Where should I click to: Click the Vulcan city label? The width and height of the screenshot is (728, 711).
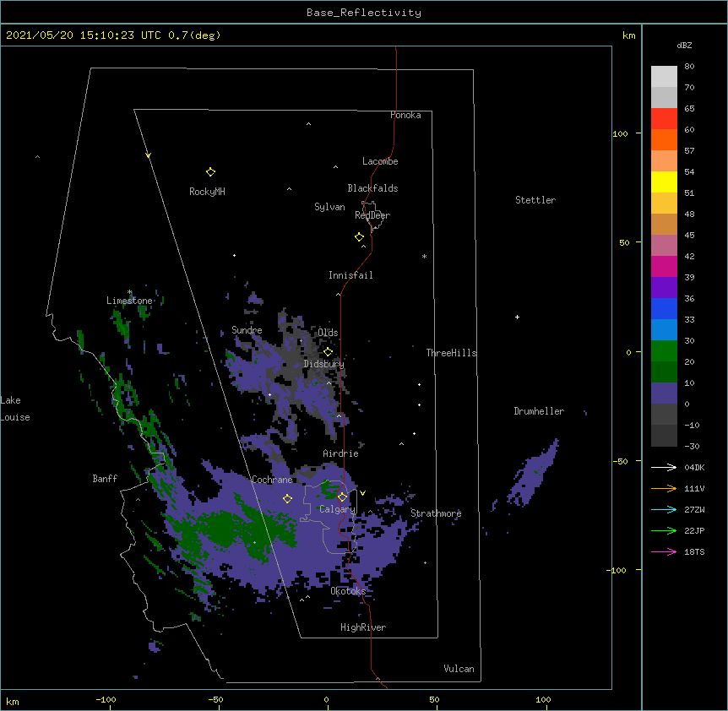pyautogui.click(x=459, y=669)
